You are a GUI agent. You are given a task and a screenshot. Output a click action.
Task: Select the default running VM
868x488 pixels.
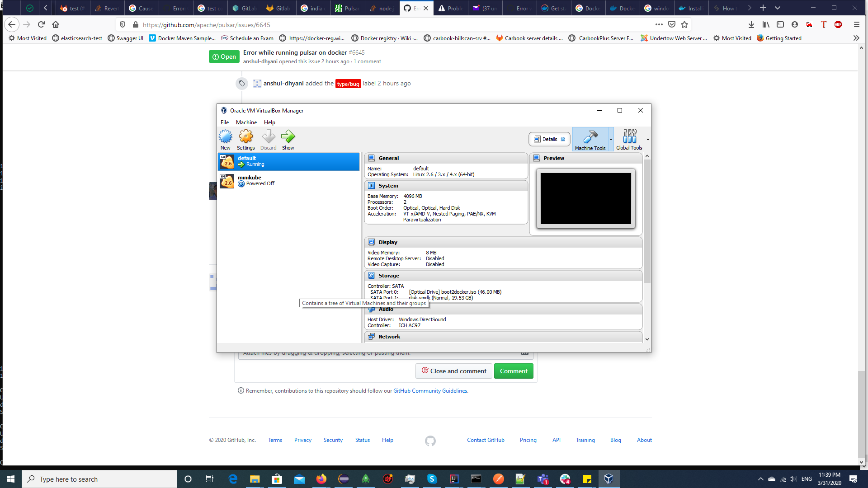pos(288,161)
